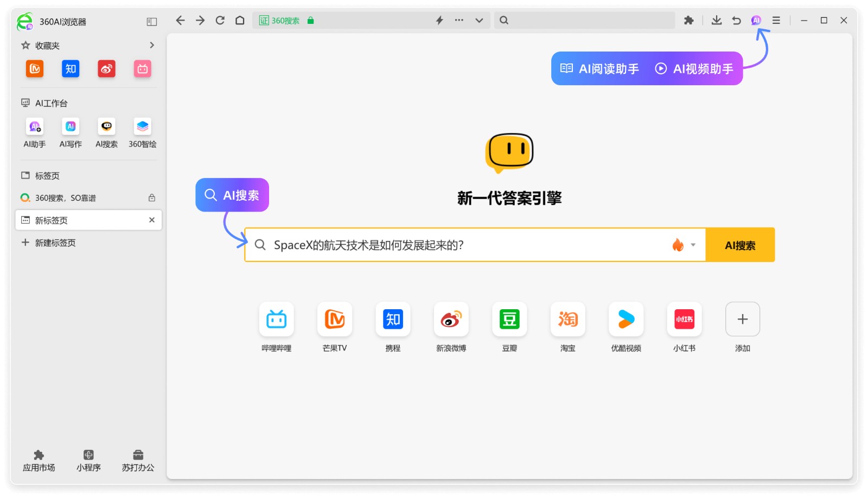The image size is (868, 498).
Task: Click the downloads icon in the toolbar
Action: 716,20
